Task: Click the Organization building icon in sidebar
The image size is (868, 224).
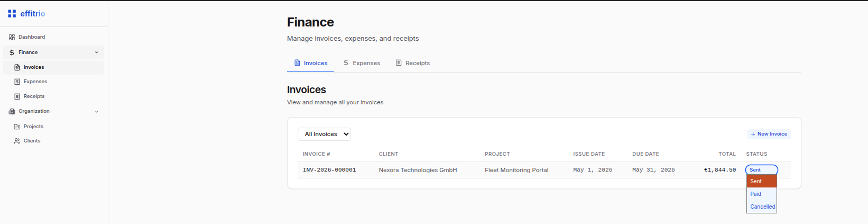Action: 12,111
